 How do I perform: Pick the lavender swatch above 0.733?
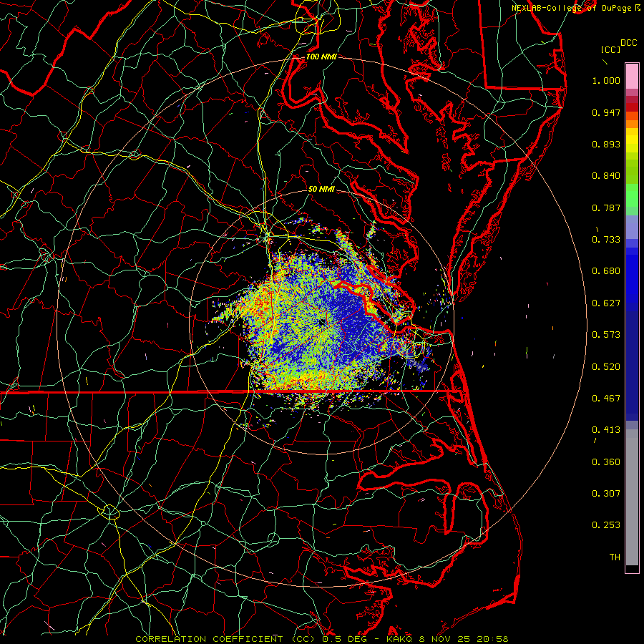pos(632,227)
